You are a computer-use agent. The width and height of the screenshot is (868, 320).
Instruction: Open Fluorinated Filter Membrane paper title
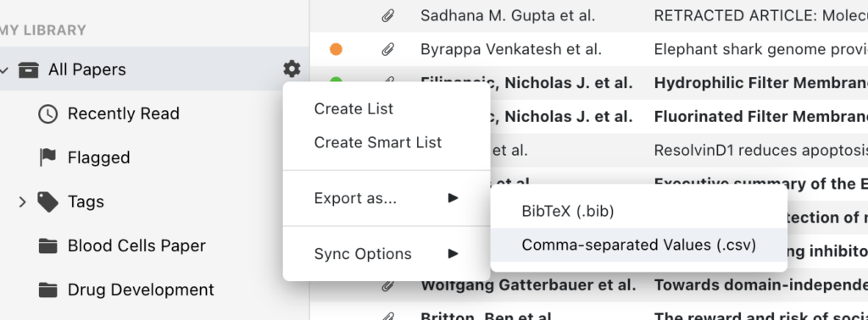[761, 117]
